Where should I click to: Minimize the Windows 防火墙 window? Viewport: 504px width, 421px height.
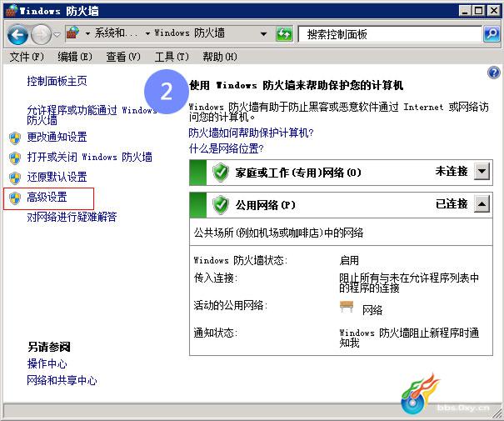(x=465, y=11)
